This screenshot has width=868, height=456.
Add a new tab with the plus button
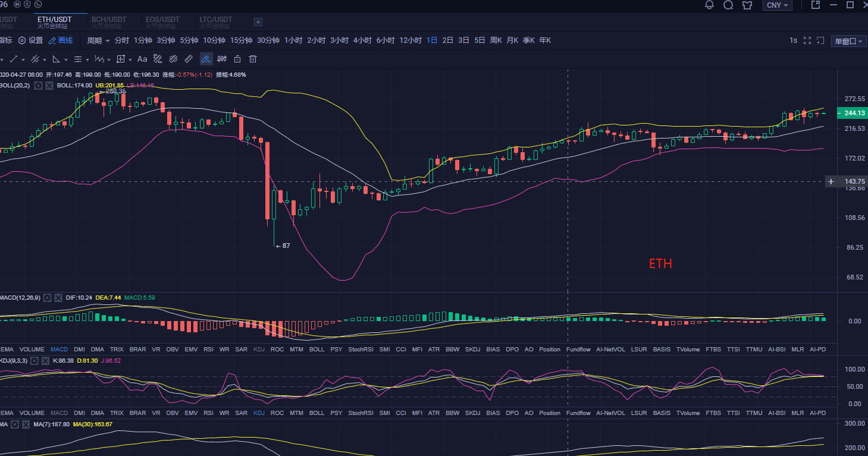point(258,22)
